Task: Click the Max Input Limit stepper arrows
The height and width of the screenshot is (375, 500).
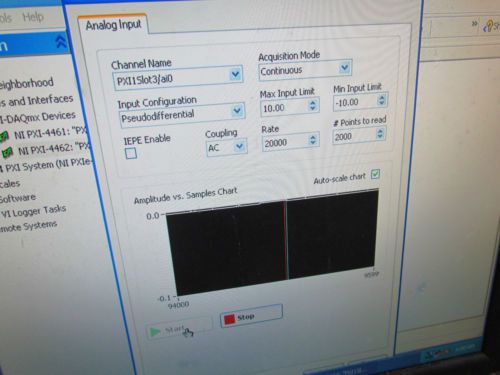Action: (313, 105)
